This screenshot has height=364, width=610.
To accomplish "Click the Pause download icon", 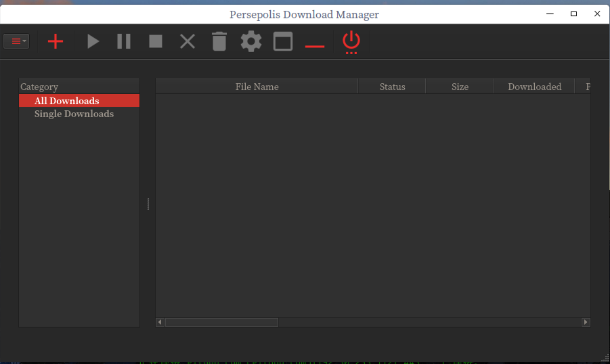I will pos(124,41).
